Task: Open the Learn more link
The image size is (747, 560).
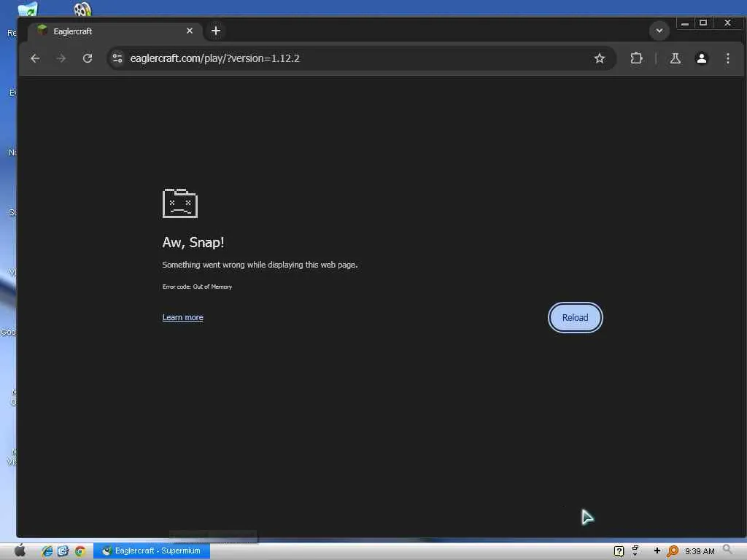Action: 182,317
